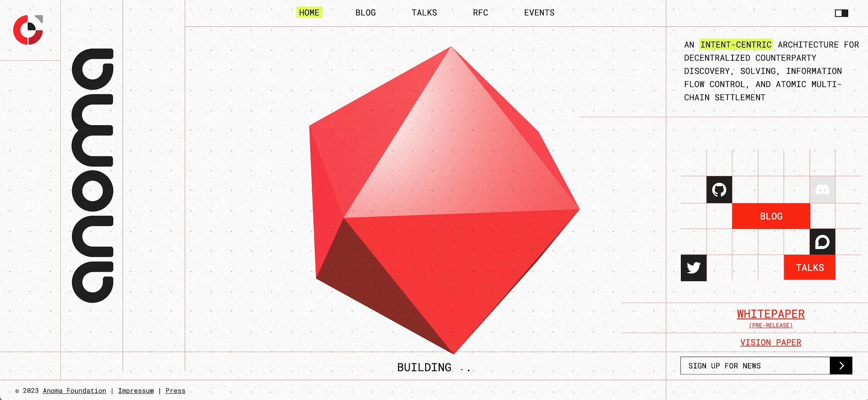
Task: Toggle the HOME nav tab highlight
Action: coord(309,12)
